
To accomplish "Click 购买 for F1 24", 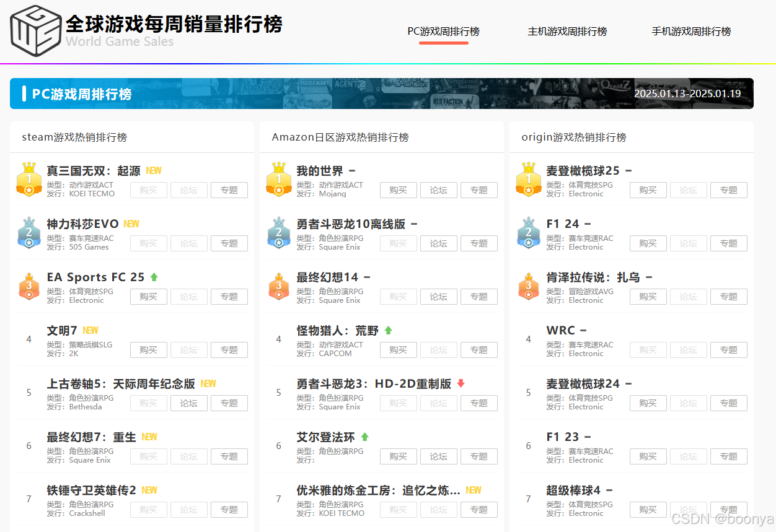I will [x=648, y=243].
